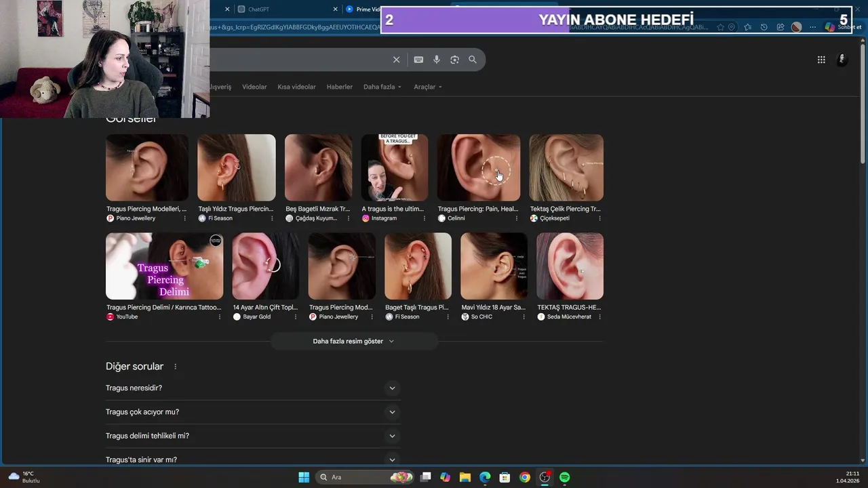Open three-dot menu for the Celinni result
This screenshot has width=868, height=488.
[x=517, y=218]
